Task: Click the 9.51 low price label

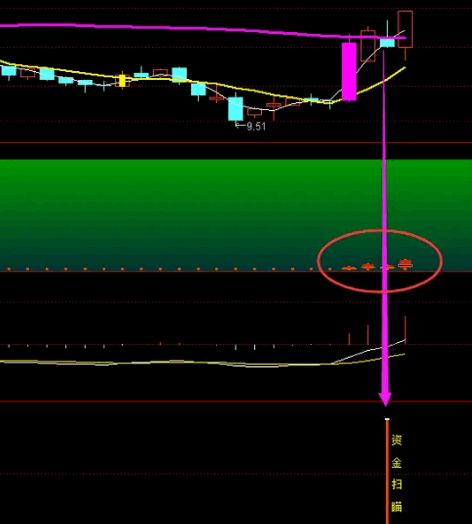Action: tap(256, 127)
